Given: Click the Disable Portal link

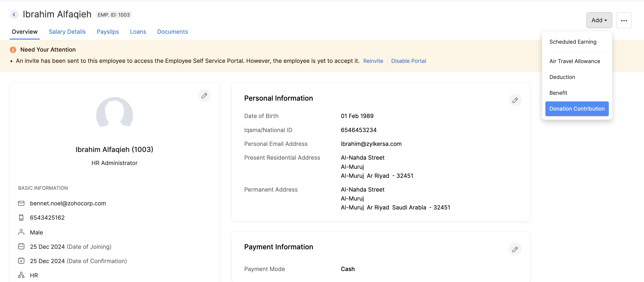Looking at the screenshot, I should (408, 61).
